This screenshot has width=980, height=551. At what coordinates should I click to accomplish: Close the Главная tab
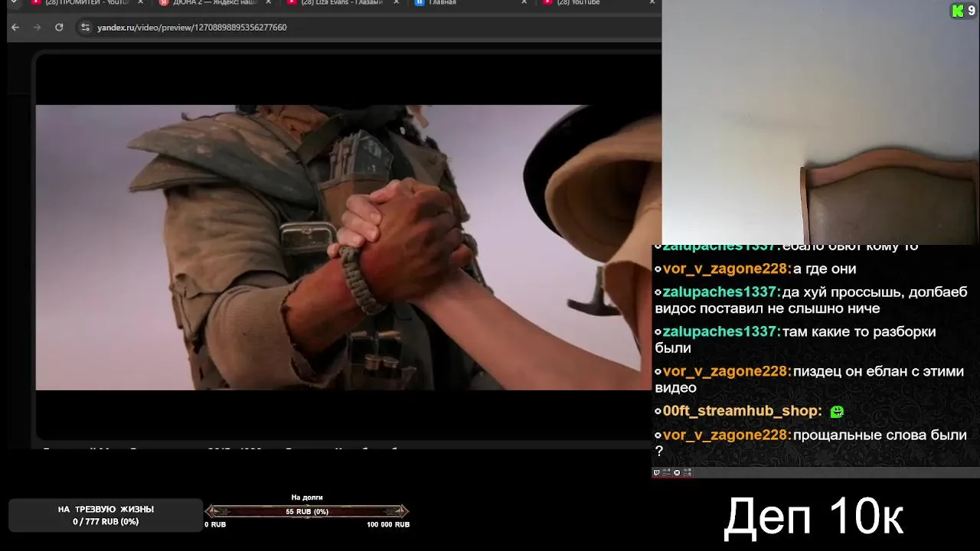pos(524,3)
